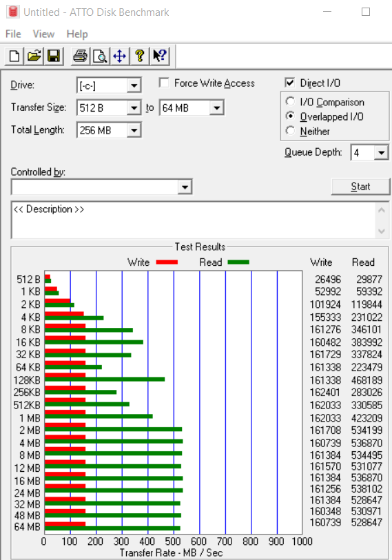Click the 512 B row label

pyautogui.click(x=28, y=279)
